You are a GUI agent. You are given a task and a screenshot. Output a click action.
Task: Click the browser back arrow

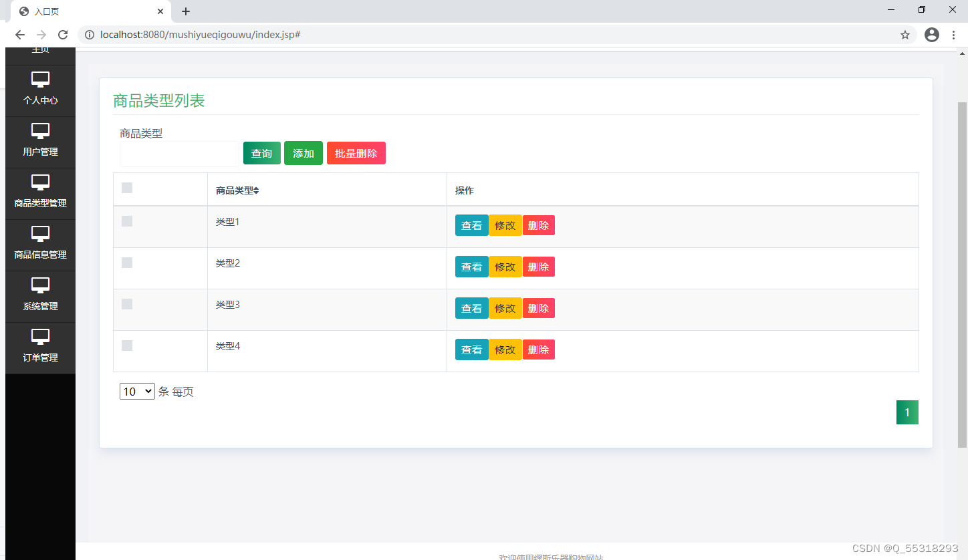(20, 35)
